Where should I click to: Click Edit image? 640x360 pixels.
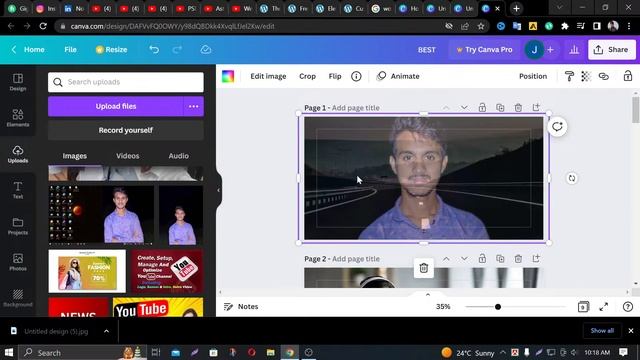tap(268, 76)
